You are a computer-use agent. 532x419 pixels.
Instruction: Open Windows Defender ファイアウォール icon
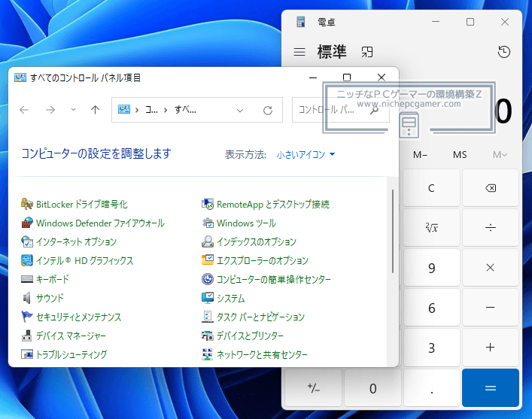pyautogui.click(x=27, y=223)
